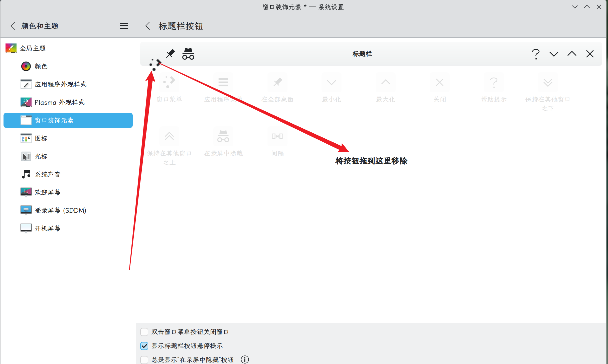Select 全局主题 in the sidebar
Viewport: 608px width, 364px height.
coord(33,48)
